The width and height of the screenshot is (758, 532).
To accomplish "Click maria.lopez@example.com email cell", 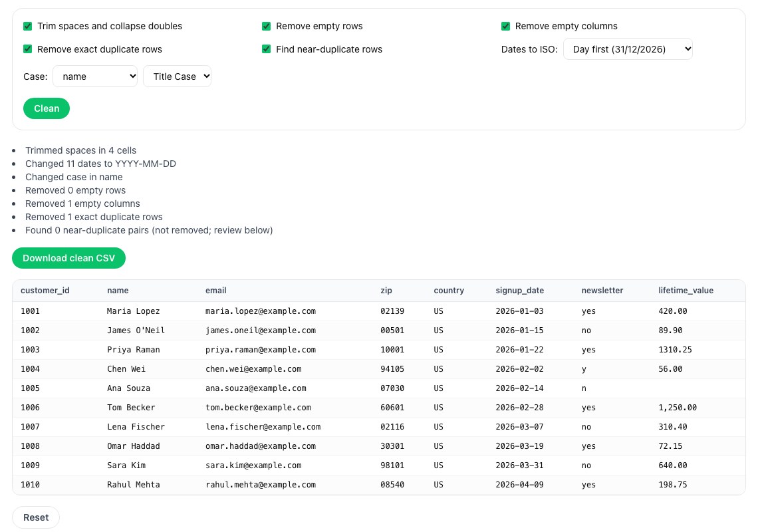I will (261, 311).
